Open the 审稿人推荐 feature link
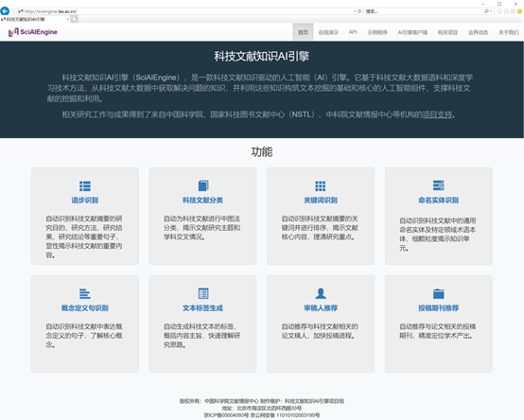Image resolution: width=524 pixels, height=420 pixels. (321, 308)
